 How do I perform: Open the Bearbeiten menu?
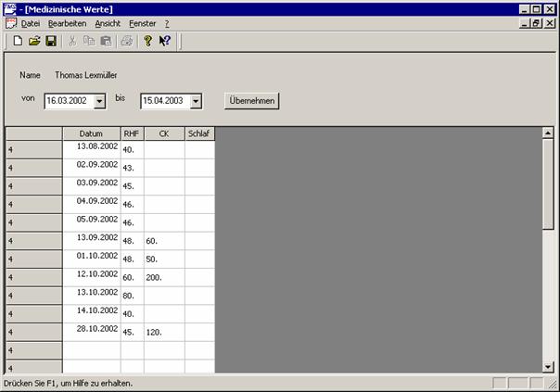[68, 23]
